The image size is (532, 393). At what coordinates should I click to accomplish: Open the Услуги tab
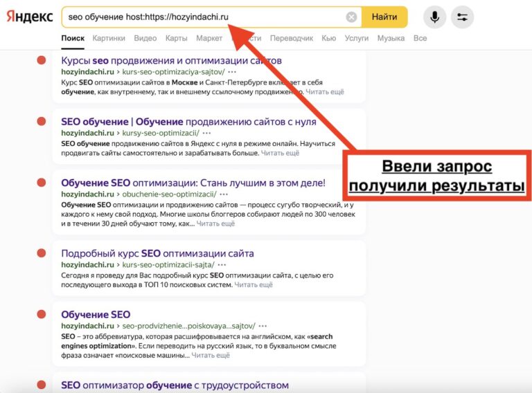point(357,38)
